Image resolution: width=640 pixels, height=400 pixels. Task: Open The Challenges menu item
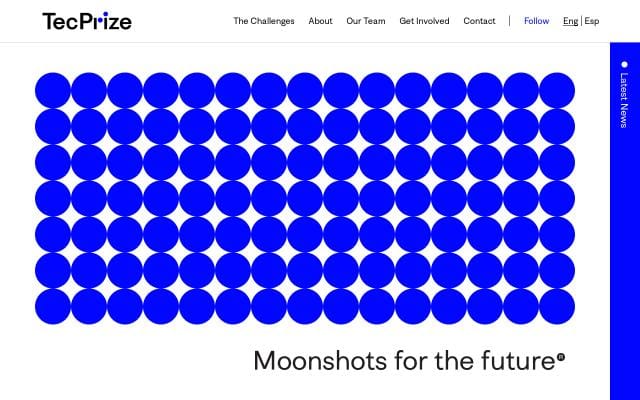point(264,21)
